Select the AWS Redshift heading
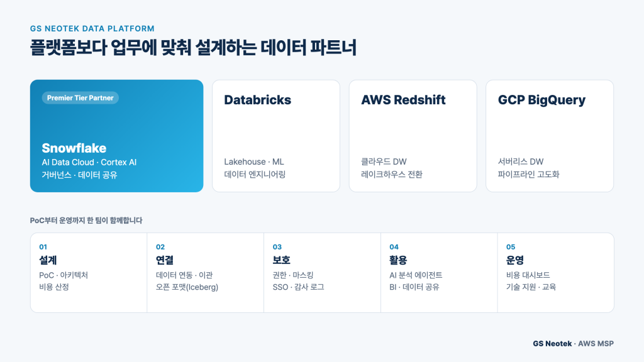This screenshot has width=644, height=362. 403,100
